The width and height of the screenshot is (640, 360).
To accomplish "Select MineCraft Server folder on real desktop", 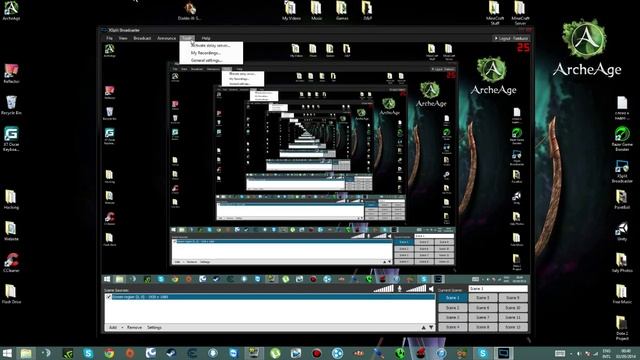I will click(520, 13).
